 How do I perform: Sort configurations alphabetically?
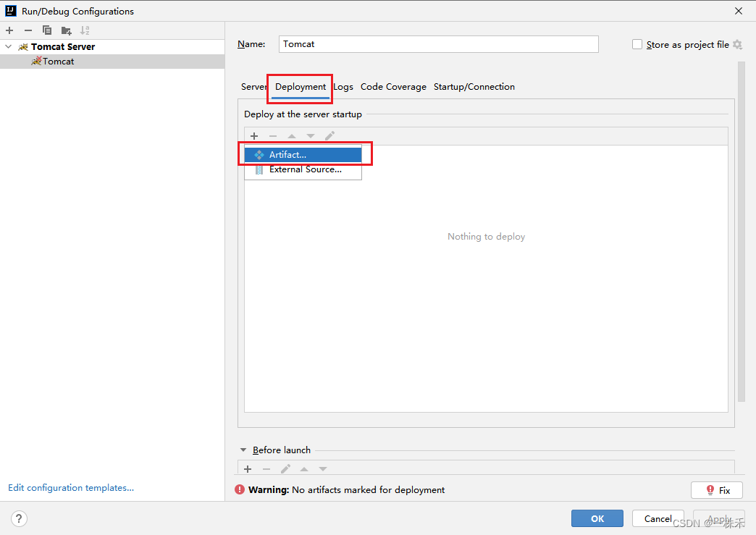tap(85, 30)
